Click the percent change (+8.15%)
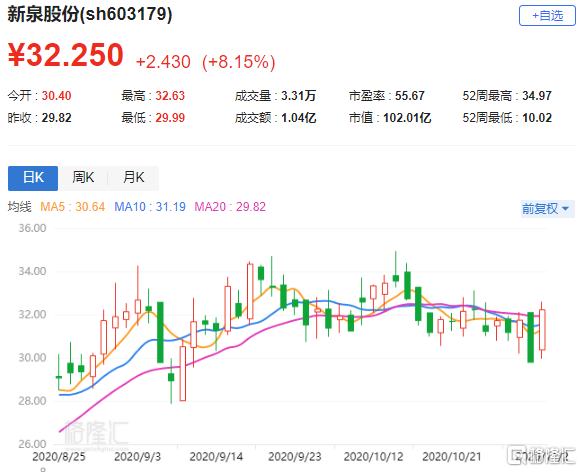This screenshot has width=582, height=472. 239,62
